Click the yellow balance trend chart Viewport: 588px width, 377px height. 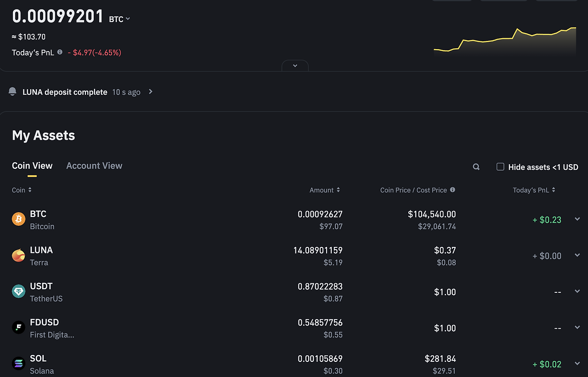505,41
